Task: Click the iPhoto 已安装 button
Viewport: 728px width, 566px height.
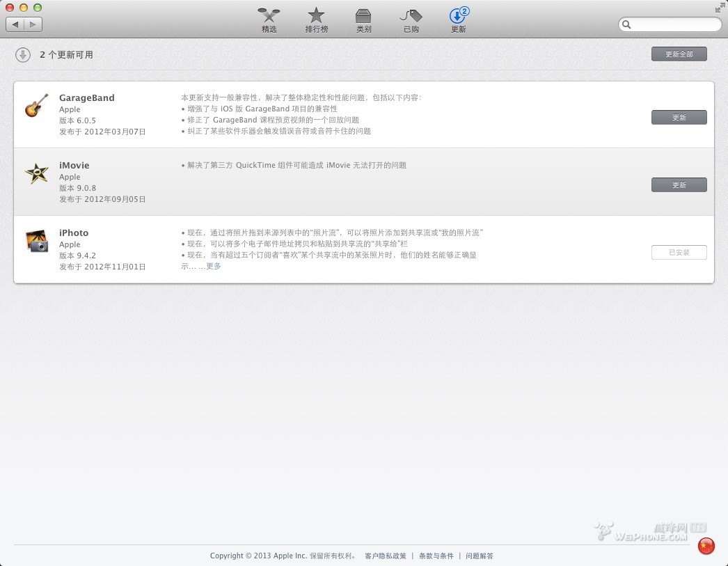Action: pyautogui.click(x=679, y=253)
